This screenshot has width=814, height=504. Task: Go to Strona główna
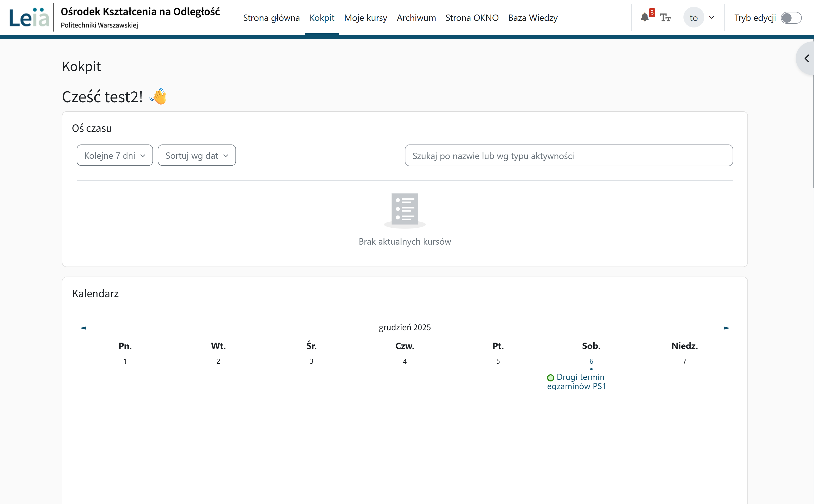click(x=271, y=18)
